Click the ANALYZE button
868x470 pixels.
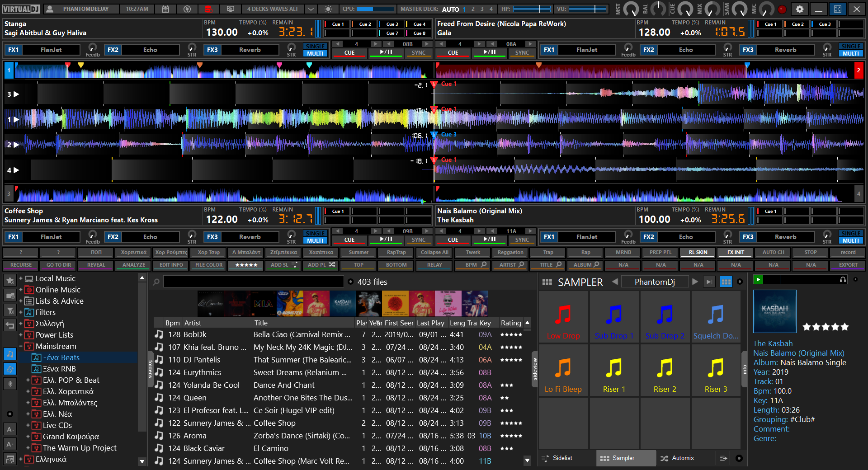click(x=134, y=265)
